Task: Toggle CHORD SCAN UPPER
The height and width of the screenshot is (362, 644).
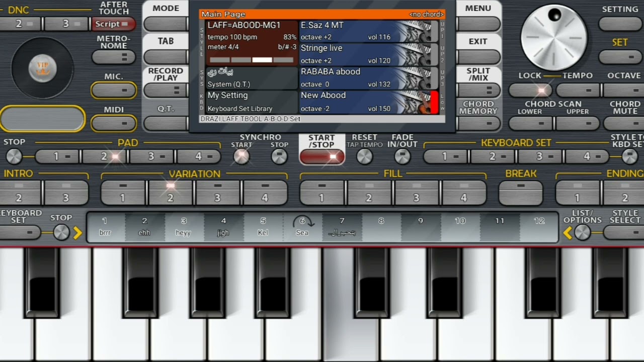Action: (578, 123)
